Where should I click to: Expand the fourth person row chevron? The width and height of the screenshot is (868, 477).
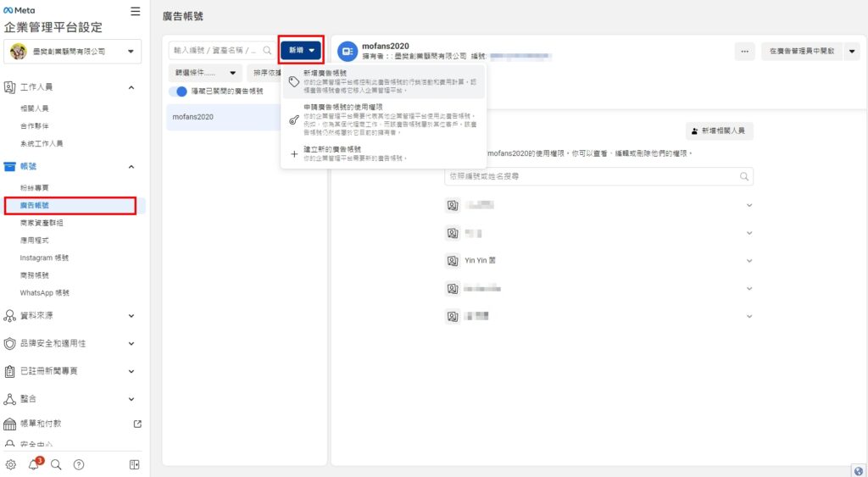[749, 288]
